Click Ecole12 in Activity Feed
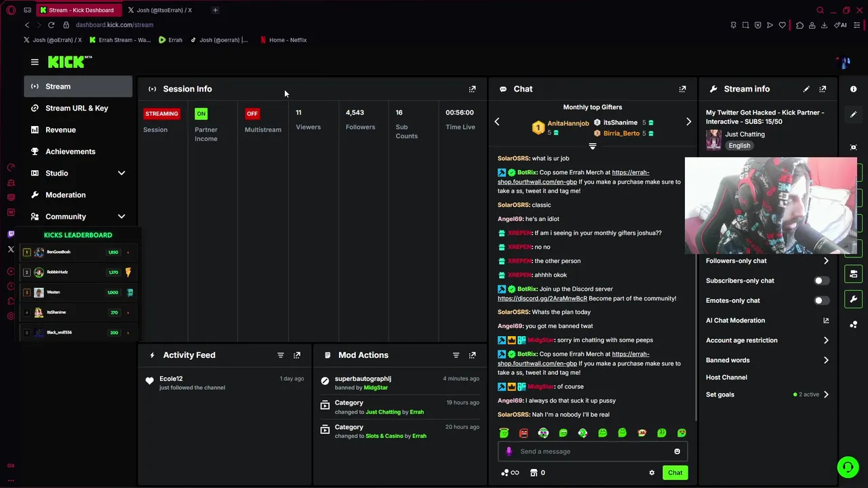Image resolution: width=868 pixels, height=488 pixels. point(171,379)
